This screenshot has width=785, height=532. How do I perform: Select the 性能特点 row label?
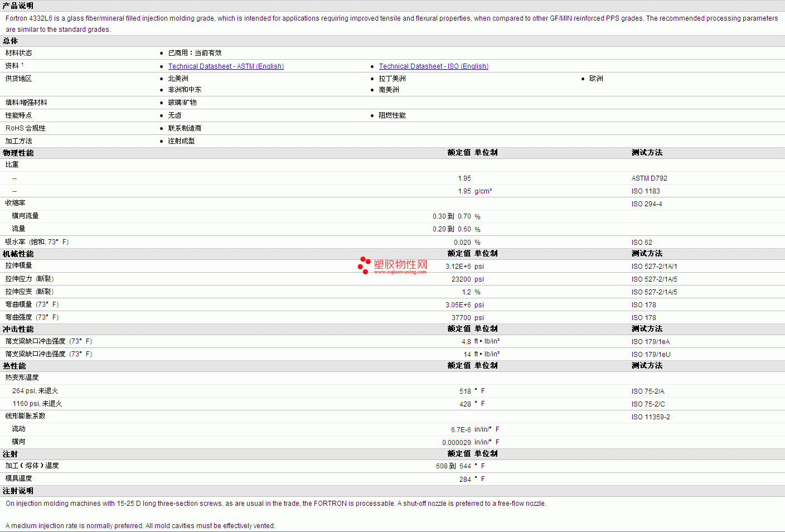pyautogui.click(x=19, y=115)
